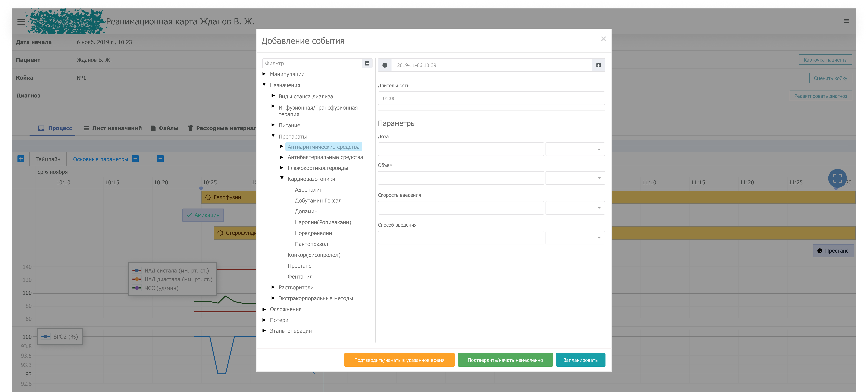Open the right-side hamburger menu icon

point(846,21)
